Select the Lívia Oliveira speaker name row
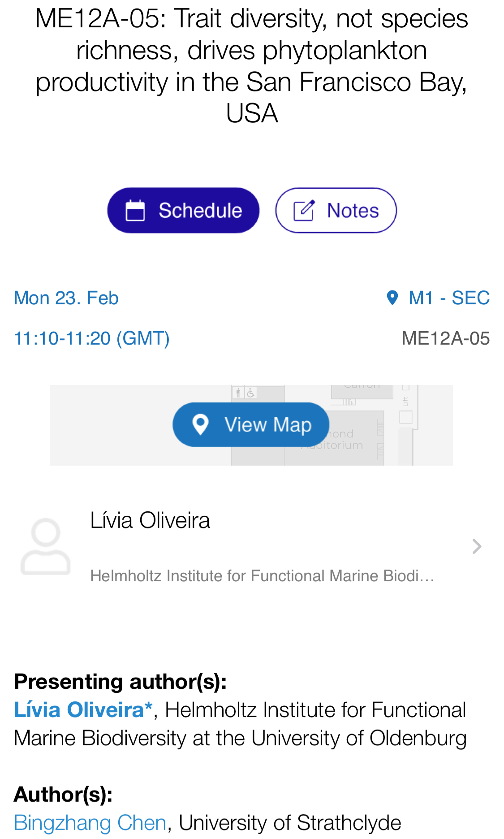504x839 pixels. [x=150, y=521]
